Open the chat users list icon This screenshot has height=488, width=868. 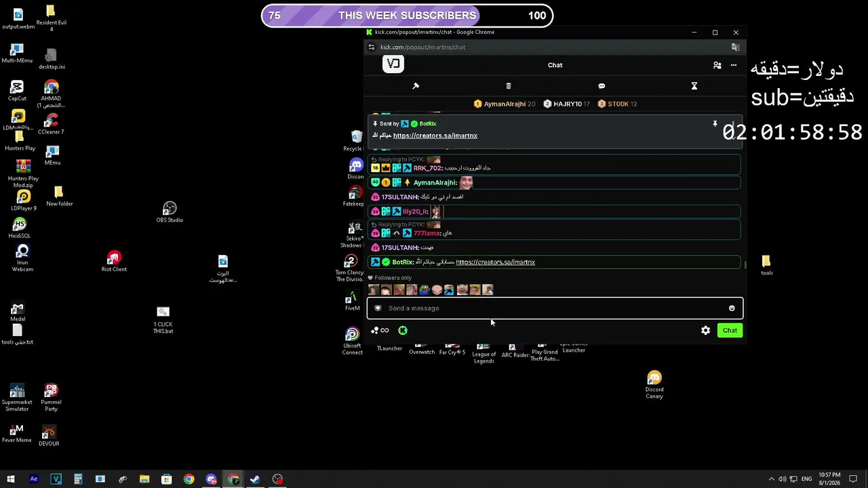717,65
